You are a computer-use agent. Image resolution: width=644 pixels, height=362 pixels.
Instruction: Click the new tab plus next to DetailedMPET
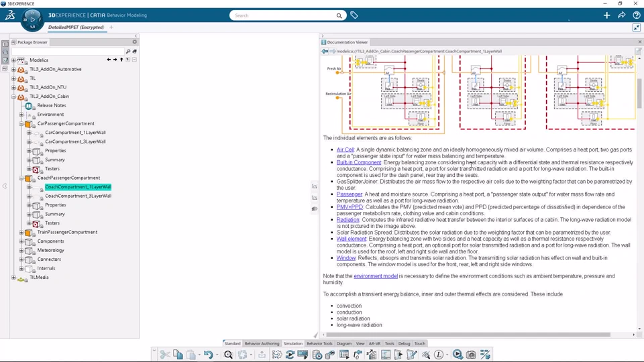111,27
